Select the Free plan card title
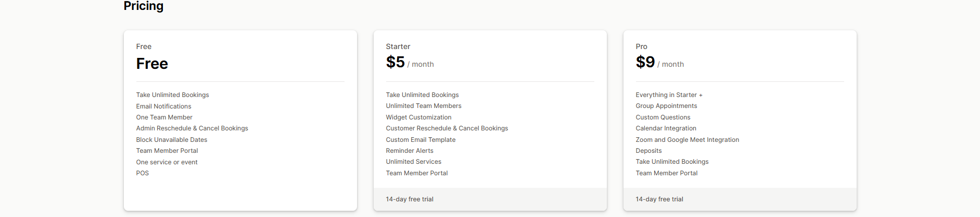980x217 pixels. tap(152, 64)
